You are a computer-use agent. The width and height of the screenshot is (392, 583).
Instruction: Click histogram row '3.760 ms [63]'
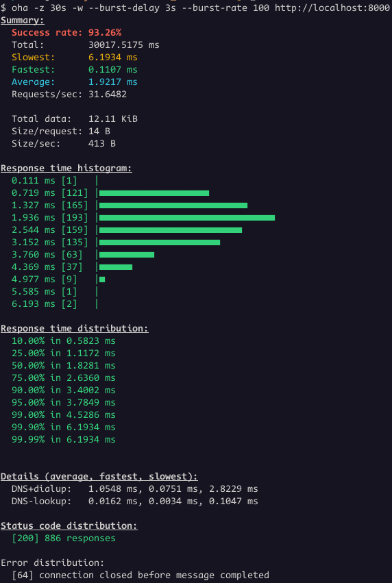tap(83, 254)
